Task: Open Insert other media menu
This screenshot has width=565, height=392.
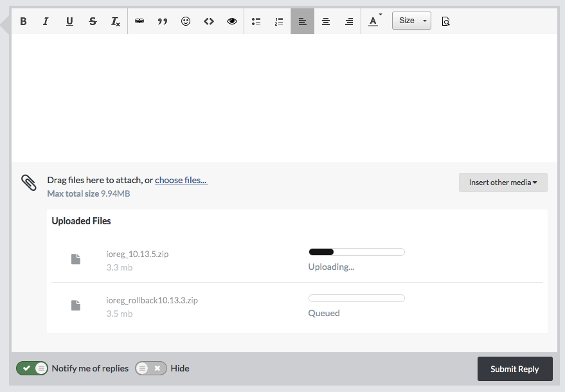Action: pyautogui.click(x=503, y=183)
